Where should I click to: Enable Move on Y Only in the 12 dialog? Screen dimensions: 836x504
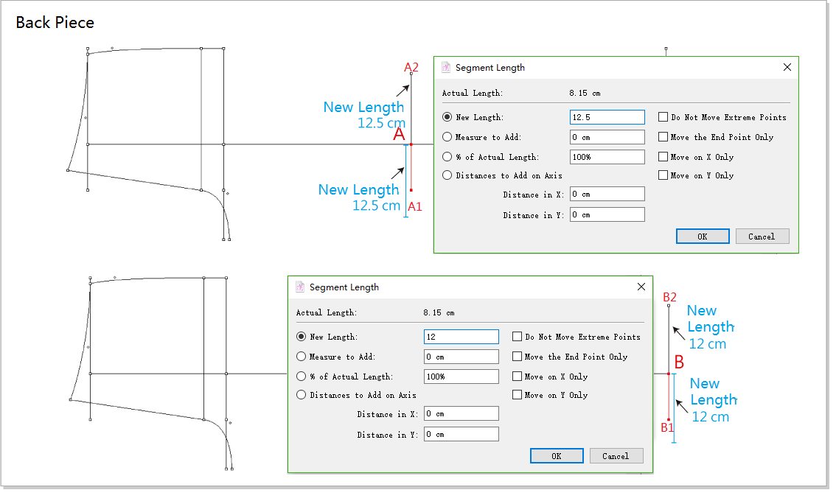[x=518, y=395]
